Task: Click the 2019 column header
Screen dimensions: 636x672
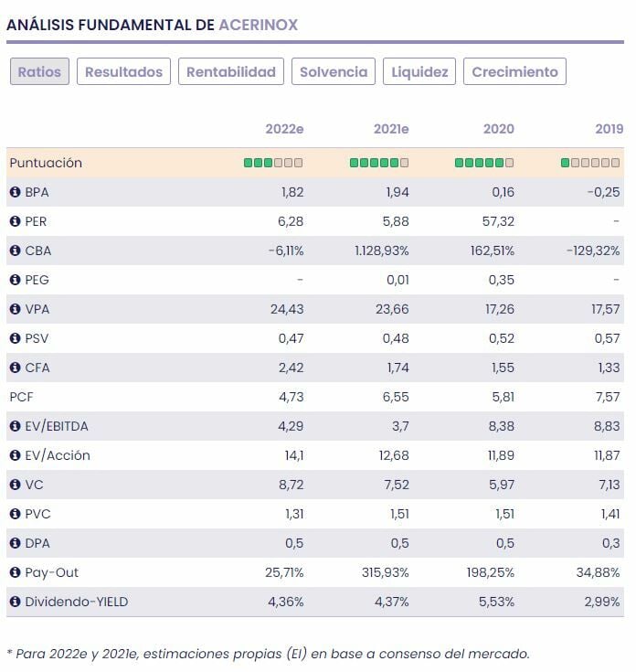Action: pos(607,129)
